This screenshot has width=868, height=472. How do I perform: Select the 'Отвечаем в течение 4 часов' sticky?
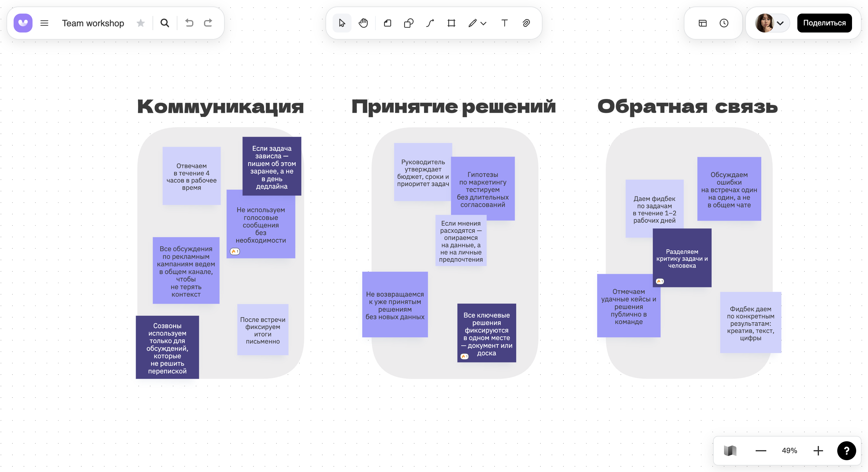pos(191,176)
